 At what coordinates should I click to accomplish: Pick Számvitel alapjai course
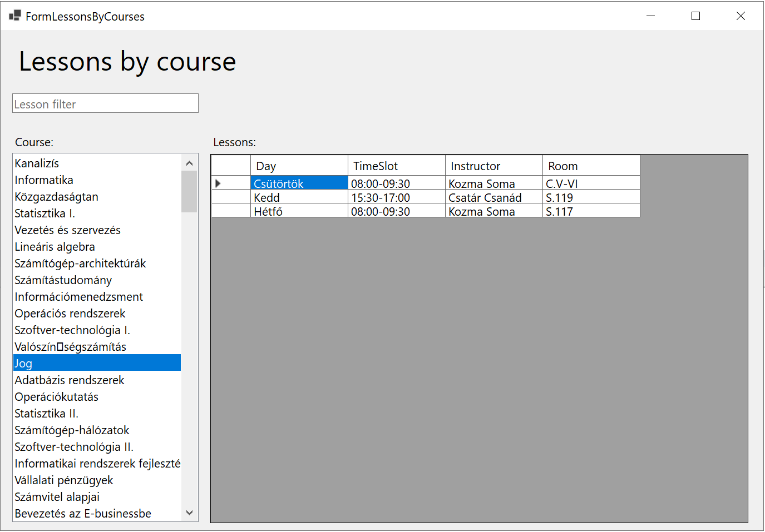pos(97,496)
